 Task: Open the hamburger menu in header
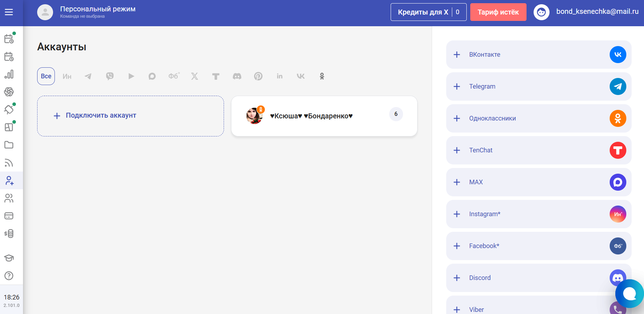[9, 12]
